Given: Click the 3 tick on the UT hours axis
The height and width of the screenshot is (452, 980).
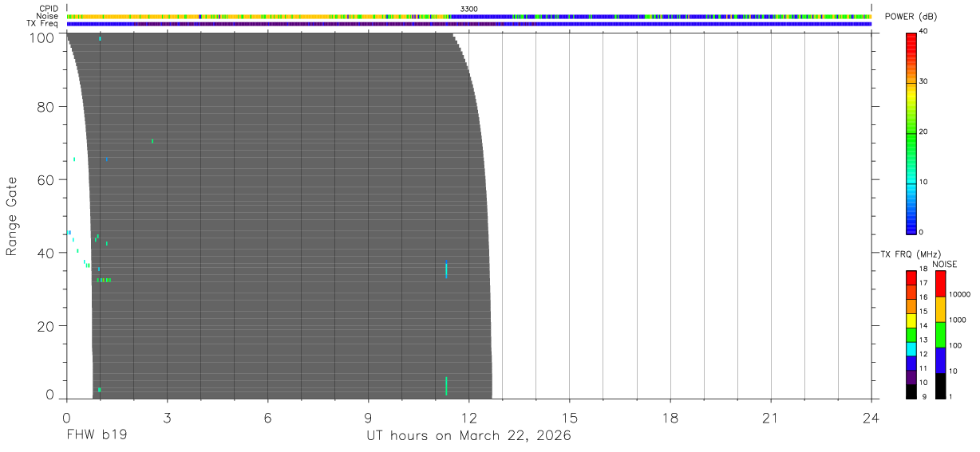Looking at the screenshot, I should 168,417.
